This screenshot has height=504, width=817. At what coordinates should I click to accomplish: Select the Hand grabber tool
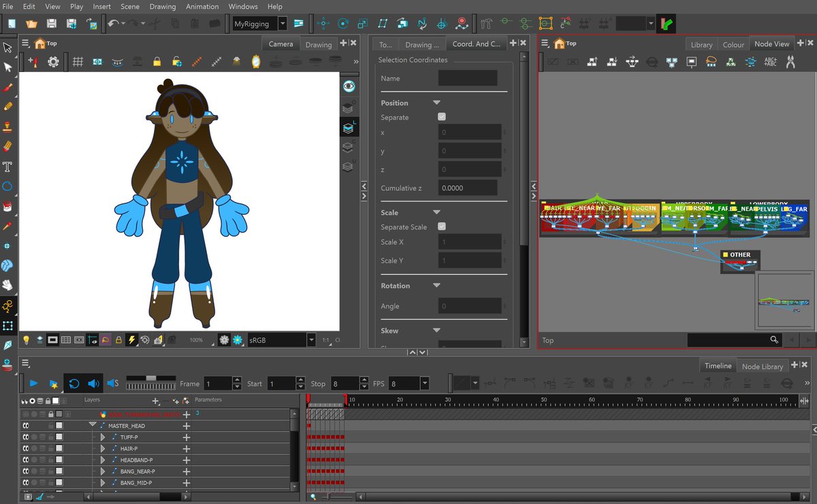coord(7,284)
